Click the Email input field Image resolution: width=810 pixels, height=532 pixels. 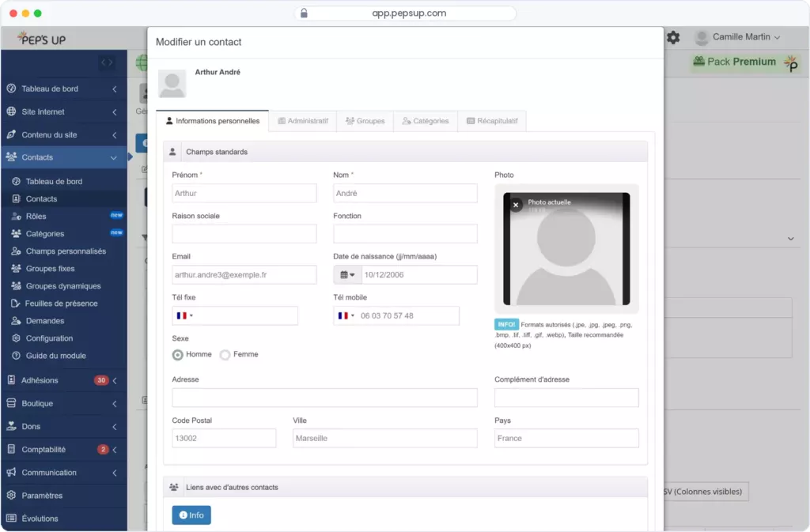(244, 274)
